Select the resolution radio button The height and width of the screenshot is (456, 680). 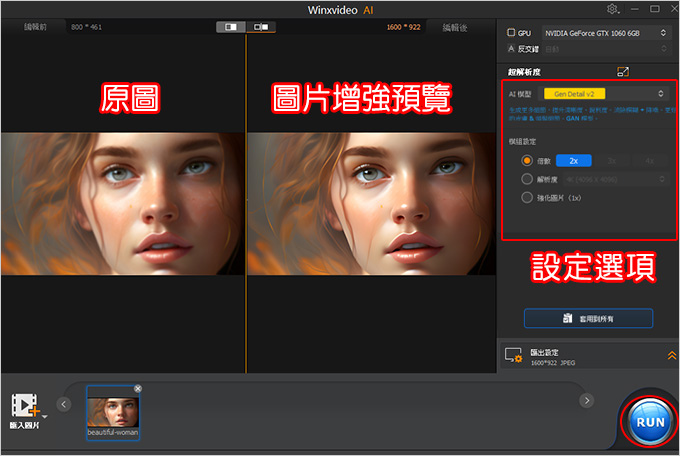coord(527,179)
